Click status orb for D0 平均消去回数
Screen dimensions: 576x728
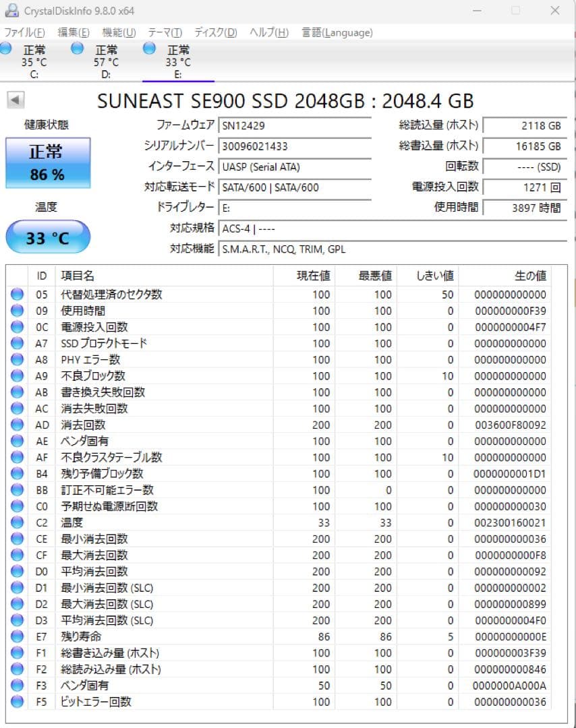(17, 571)
